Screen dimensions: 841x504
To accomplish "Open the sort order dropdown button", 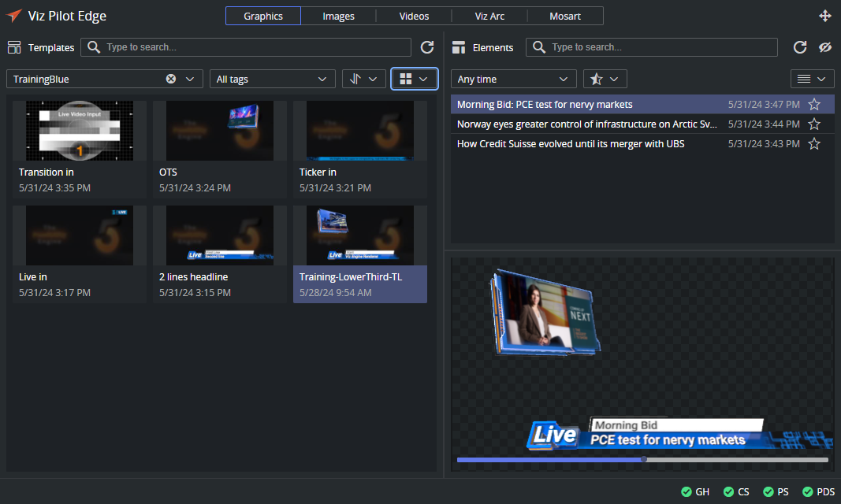I will tap(363, 79).
